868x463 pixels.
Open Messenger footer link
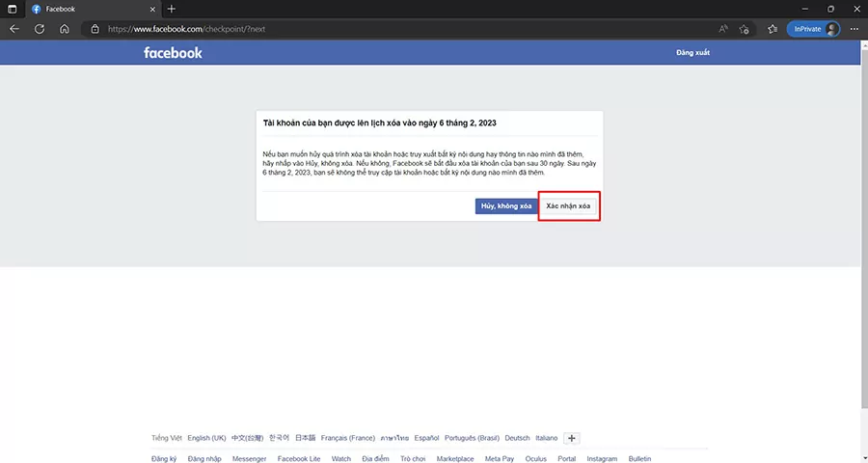(249, 458)
